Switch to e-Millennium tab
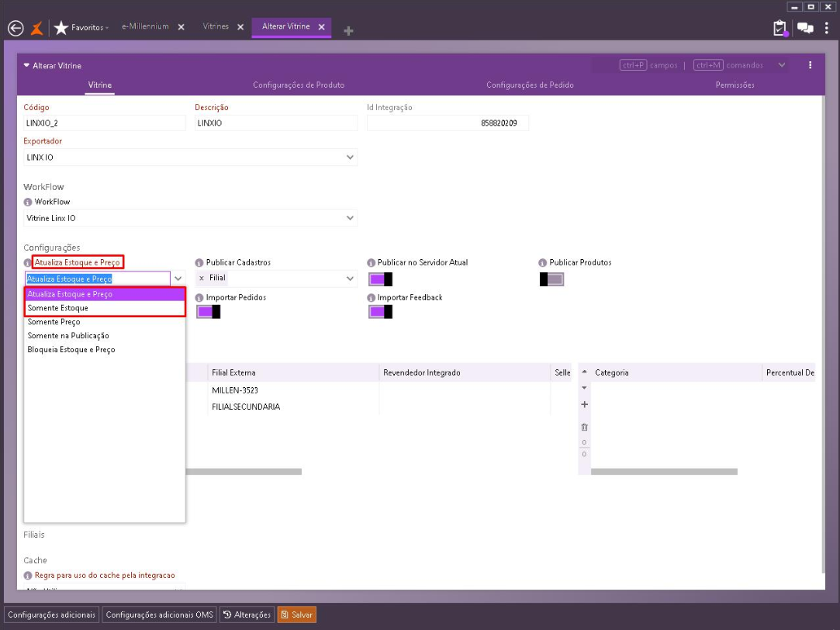 tap(145, 26)
